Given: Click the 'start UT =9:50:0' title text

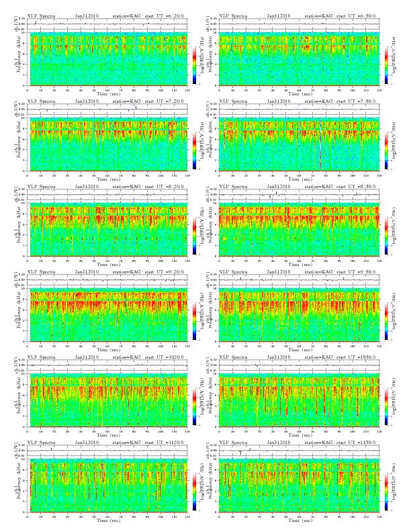Looking at the screenshot, I should click(356, 272).
